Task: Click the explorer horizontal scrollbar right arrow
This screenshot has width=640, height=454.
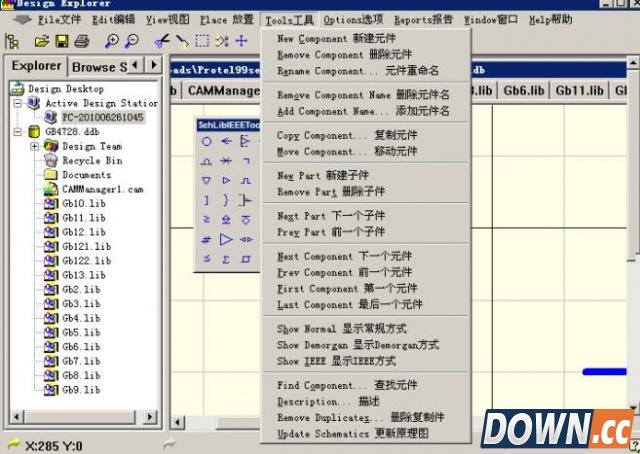Action: [150, 417]
